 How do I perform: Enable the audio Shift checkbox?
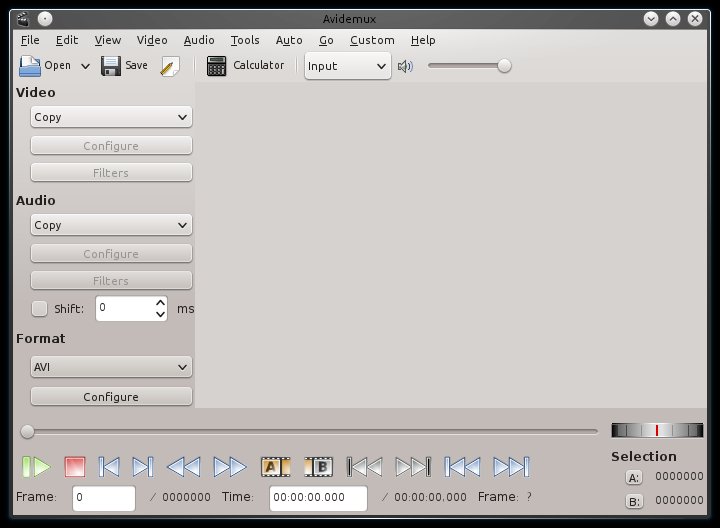[x=39, y=309]
